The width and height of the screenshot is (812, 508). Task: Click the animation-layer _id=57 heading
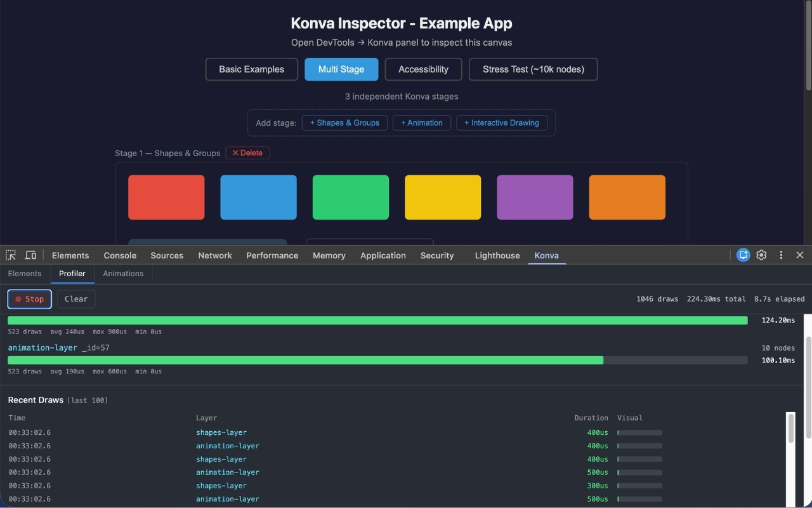(59, 348)
